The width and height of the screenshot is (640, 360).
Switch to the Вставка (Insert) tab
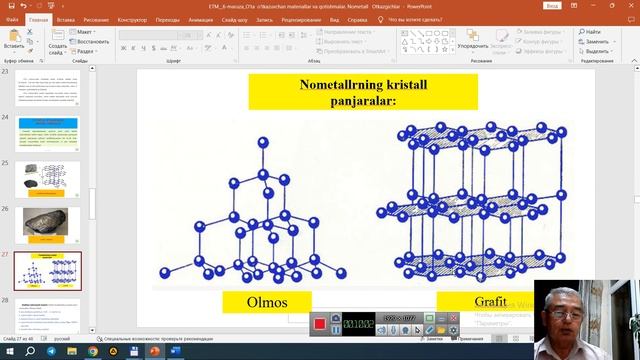[66, 20]
